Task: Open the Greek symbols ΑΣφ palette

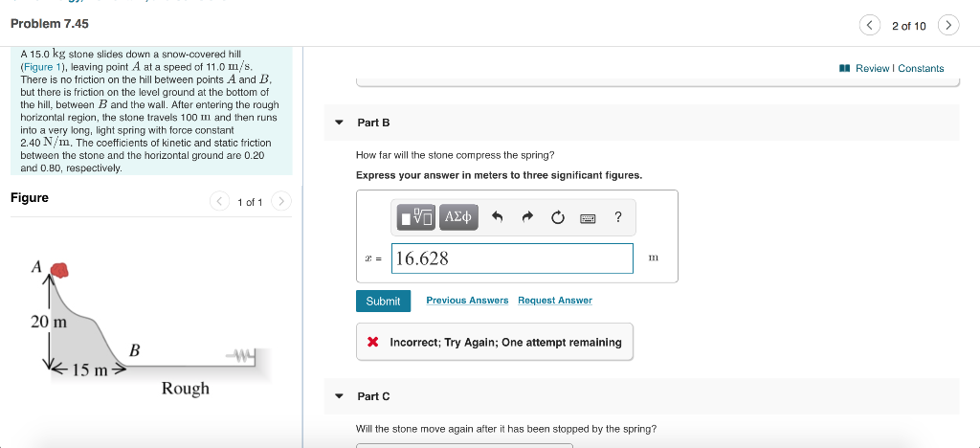Action: click(x=458, y=216)
